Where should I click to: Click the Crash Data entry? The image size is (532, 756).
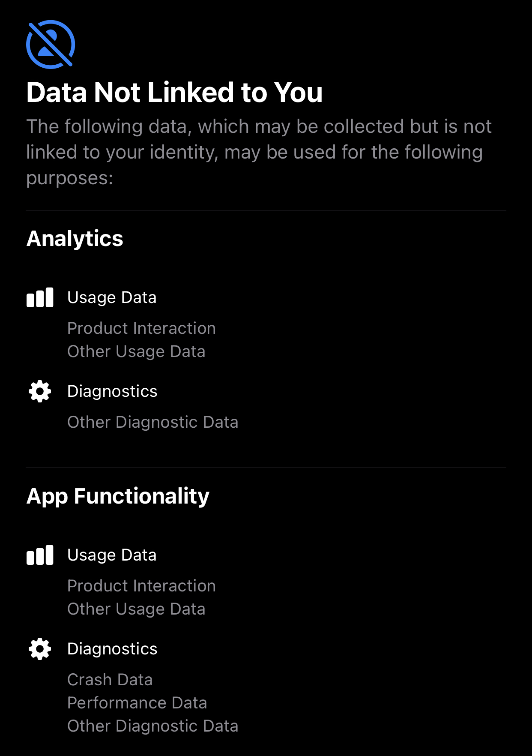click(110, 680)
